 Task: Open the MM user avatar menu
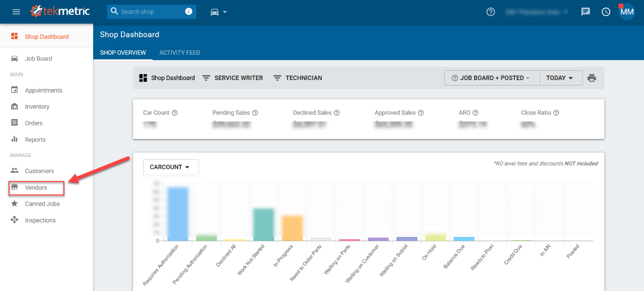coord(627,12)
